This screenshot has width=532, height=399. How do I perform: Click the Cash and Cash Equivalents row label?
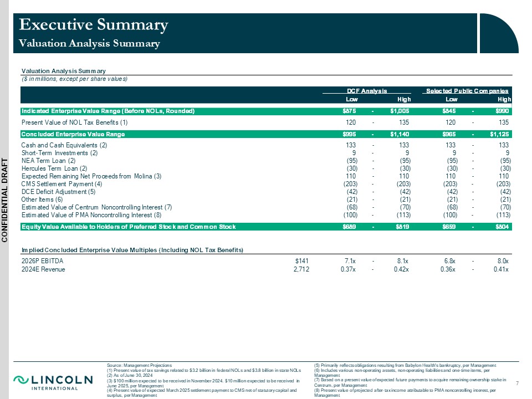coord(63,145)
